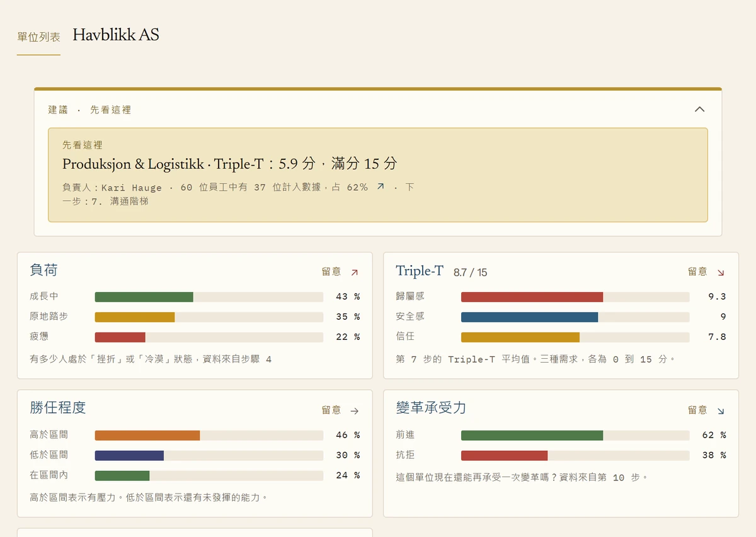Click the 8.7 / 15 score
The height and width of the screenshot is (537, 756).
[470, 273]
